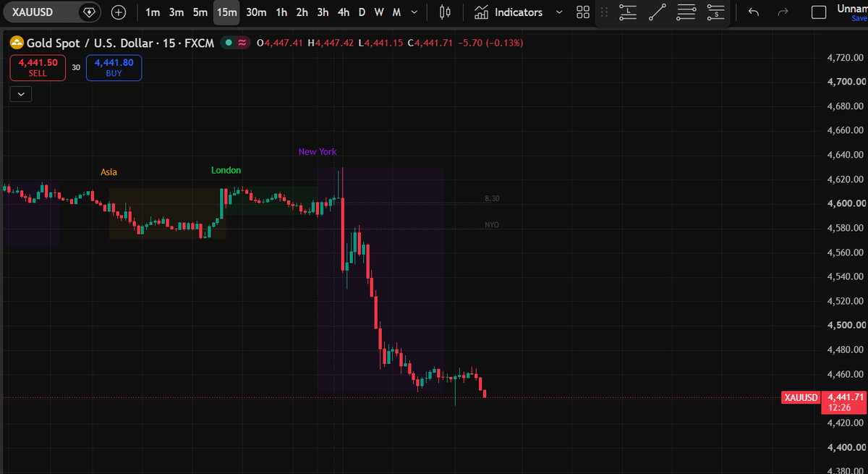The image size is (868, 474).
Task: Open the layout setup grid icon
Action: click(x=583, y=12)
